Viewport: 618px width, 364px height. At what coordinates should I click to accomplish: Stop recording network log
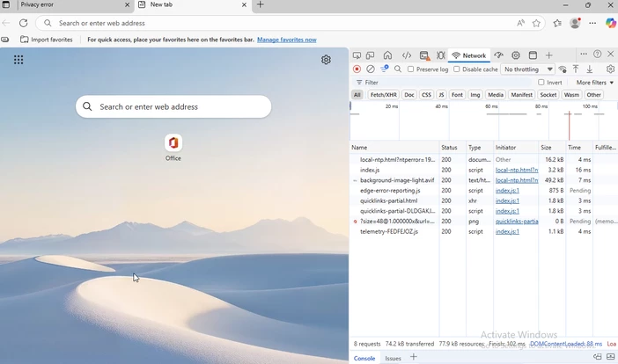[357, 69]
